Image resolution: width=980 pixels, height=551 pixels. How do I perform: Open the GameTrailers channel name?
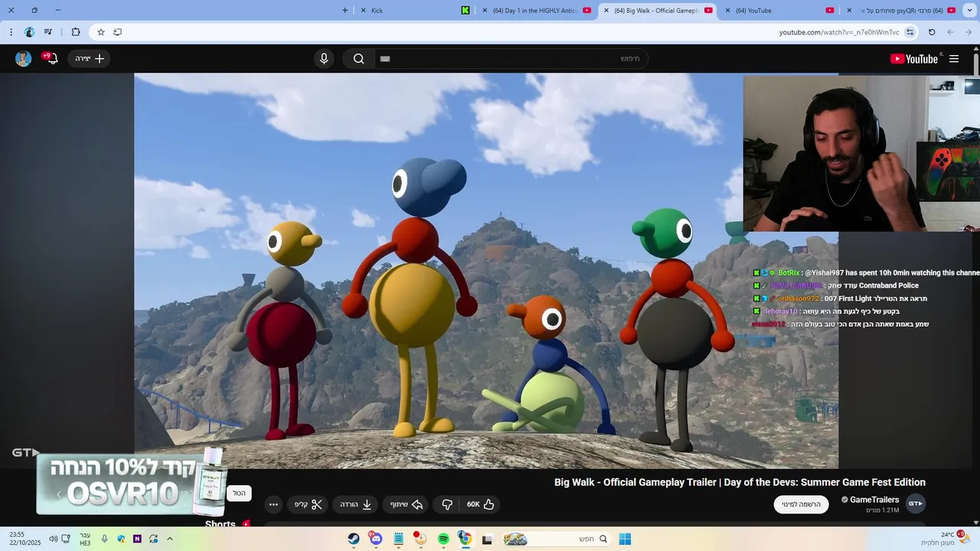pos(874,500)
